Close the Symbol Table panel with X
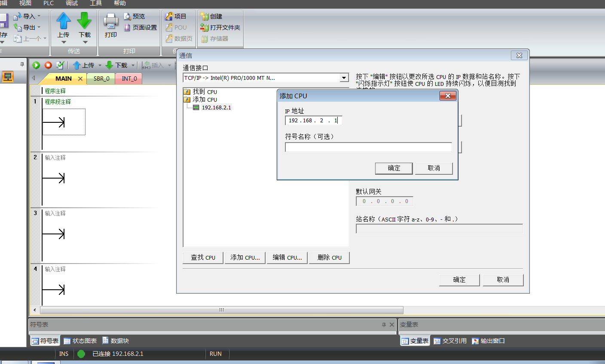This screenshot has width=605, height=364. [x=392, y=325]
